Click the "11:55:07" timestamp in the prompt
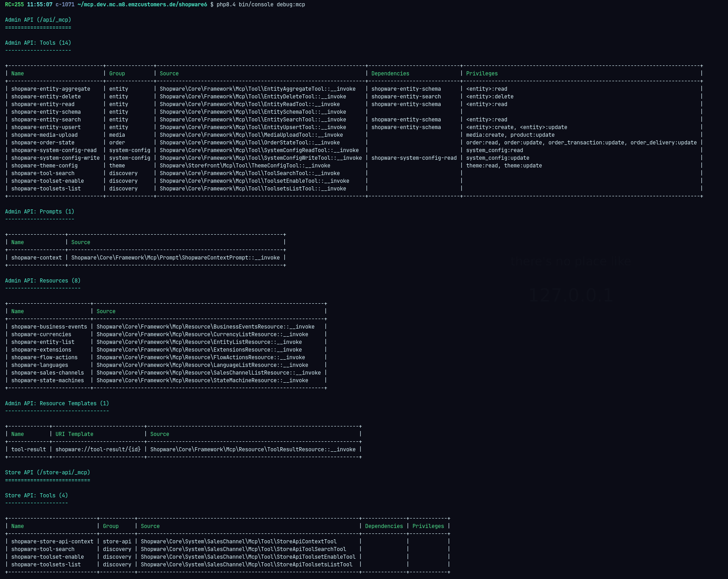Screen dimensions: 728x579 (x=40, y=5)
